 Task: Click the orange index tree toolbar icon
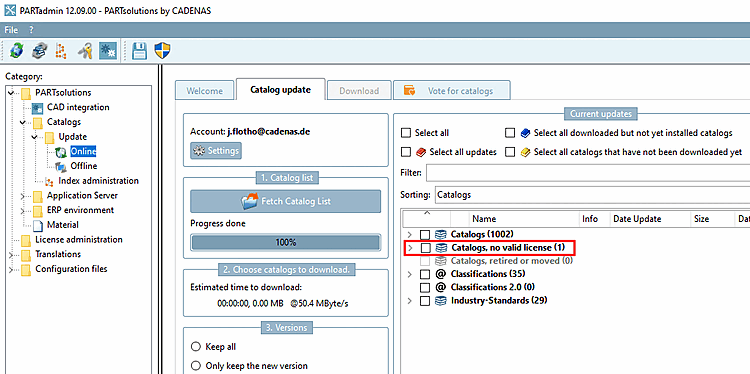[x=61, y=50]
